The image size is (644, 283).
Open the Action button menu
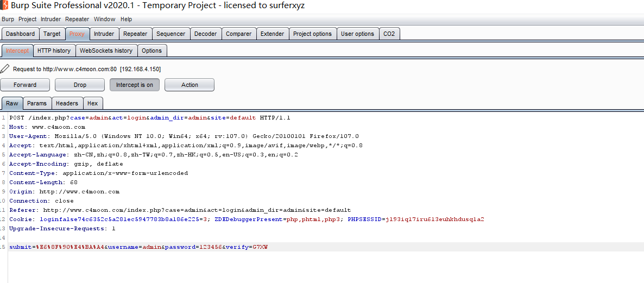coord(190,85)
